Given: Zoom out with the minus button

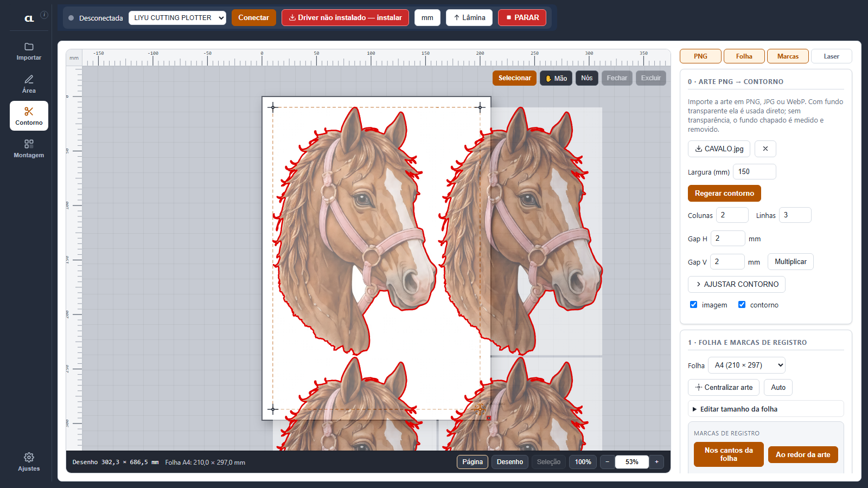Looking at the screenshot, I should pyautogui.click(x=608, y=462).
